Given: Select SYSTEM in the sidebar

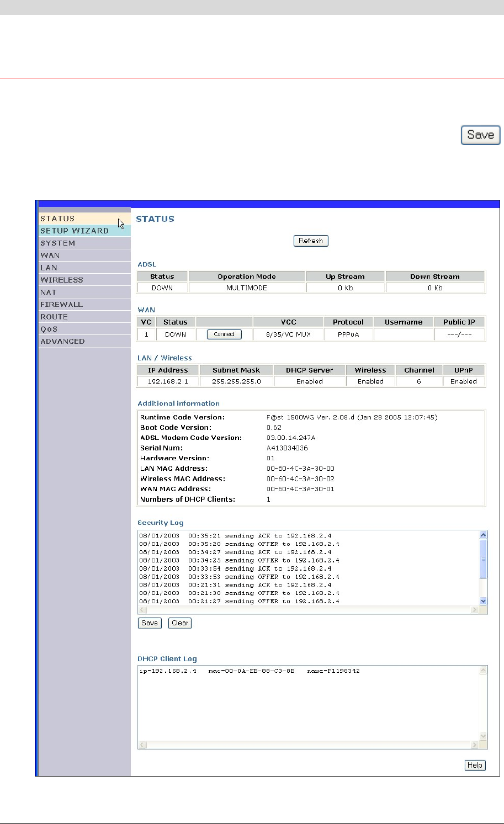Looking at the screenshot, I should [x=84, y=243].
